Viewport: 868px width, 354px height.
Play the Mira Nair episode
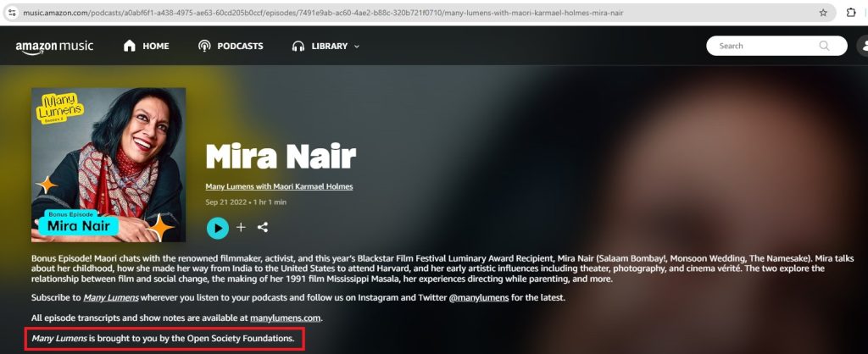click(x=218, y=227)
